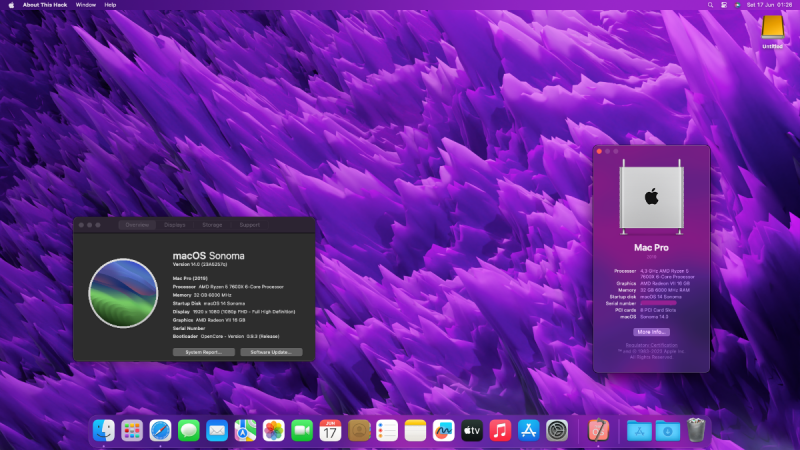Open the Messages app in the dock
Image resolution: width=800 pixels, height=450 pixels.
point(189,431)
